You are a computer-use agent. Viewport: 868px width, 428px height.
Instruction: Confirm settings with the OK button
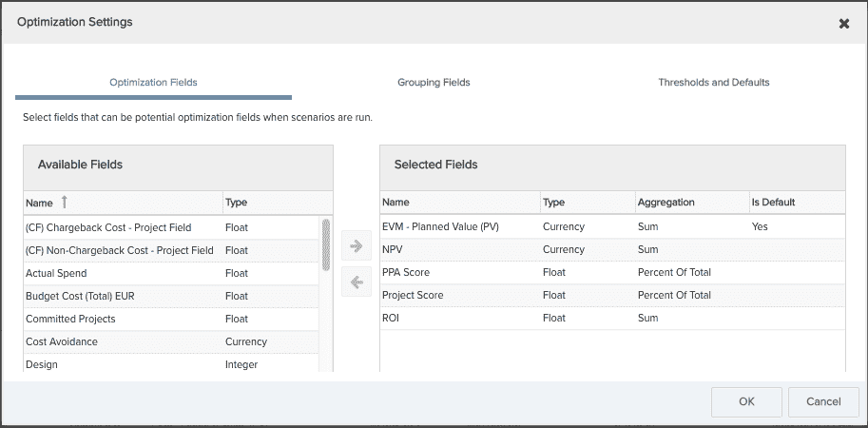[746, 402]
